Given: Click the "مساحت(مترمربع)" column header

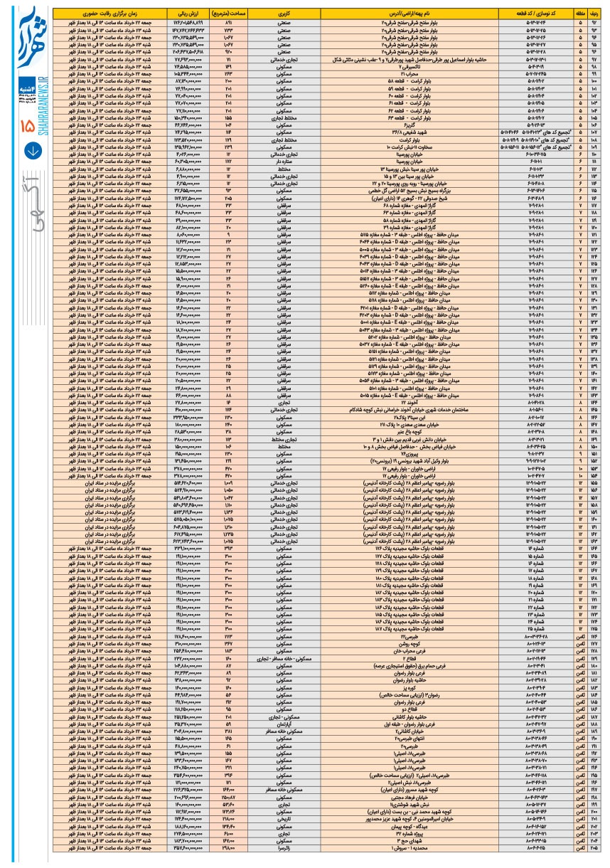Looking at the screenshot, I should point(229,14).
